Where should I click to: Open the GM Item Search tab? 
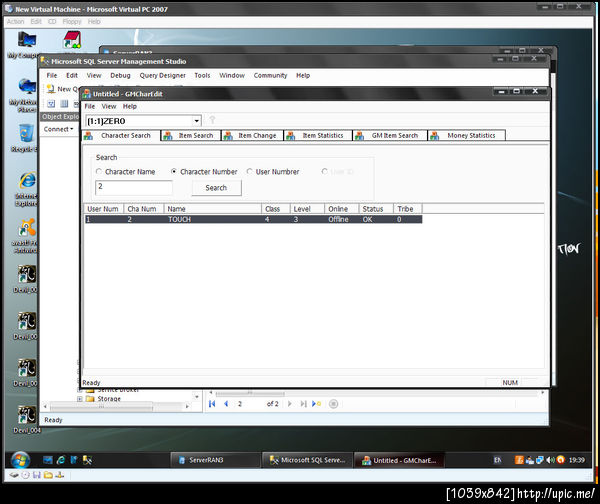pos(390,135)
